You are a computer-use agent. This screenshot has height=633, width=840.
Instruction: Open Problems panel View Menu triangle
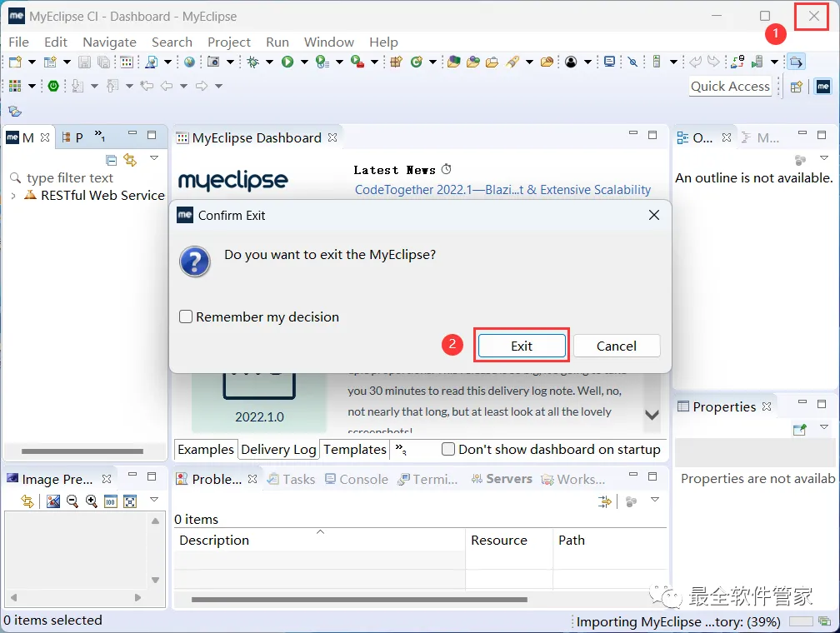coord(655,500)
